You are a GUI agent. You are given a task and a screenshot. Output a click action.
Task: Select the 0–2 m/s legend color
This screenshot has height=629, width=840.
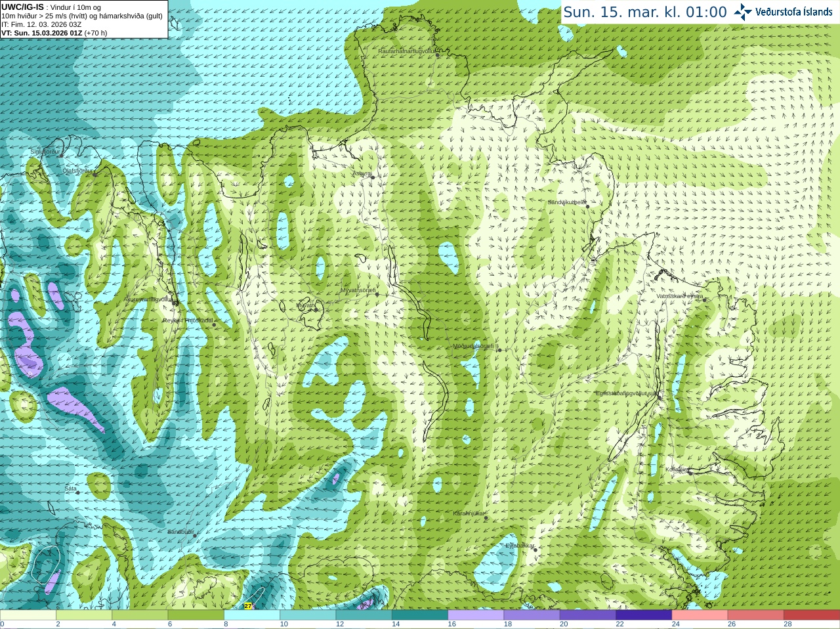point(28,615)
